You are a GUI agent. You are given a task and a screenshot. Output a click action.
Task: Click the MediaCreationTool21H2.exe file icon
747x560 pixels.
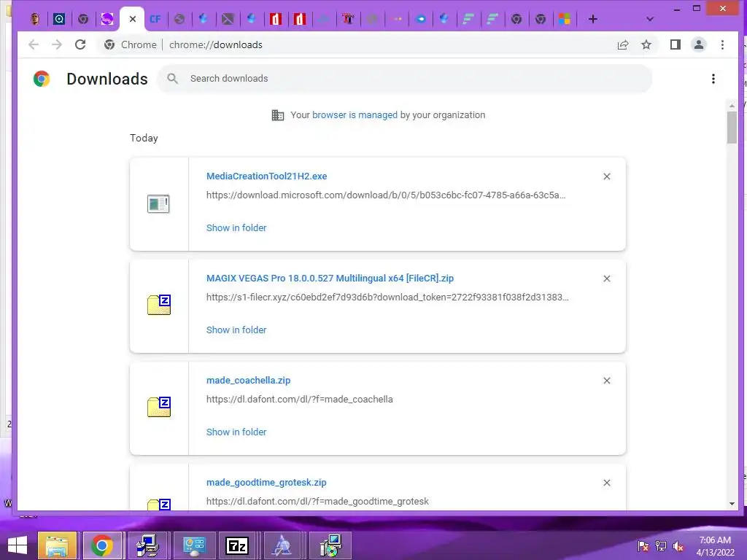pyautogui.click(x=158, y=204)
